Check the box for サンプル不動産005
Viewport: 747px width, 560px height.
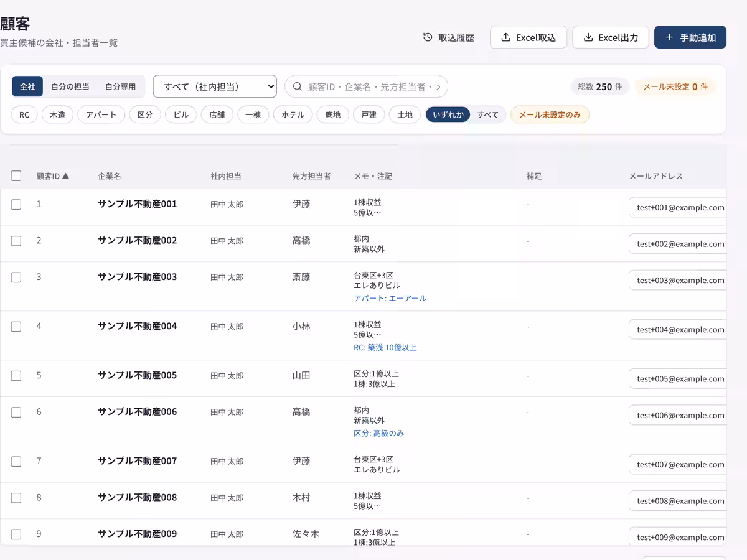pos(16,376)
